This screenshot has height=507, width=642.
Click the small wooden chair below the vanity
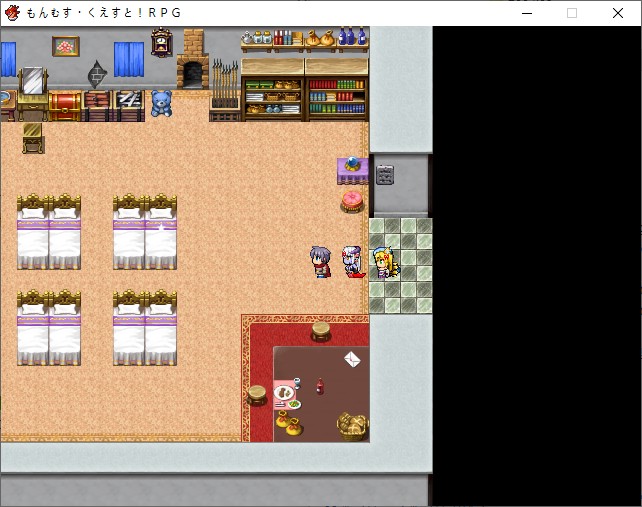click(33, 138)
